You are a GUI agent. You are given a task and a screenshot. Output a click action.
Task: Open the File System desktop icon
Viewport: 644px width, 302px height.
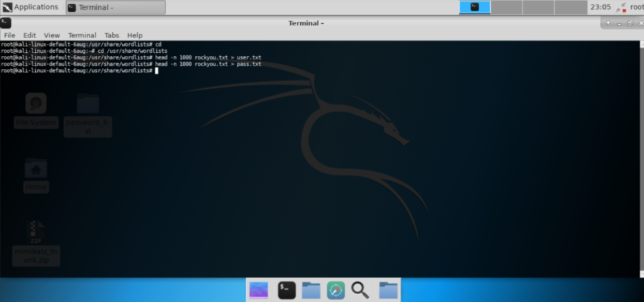[36, 103]
